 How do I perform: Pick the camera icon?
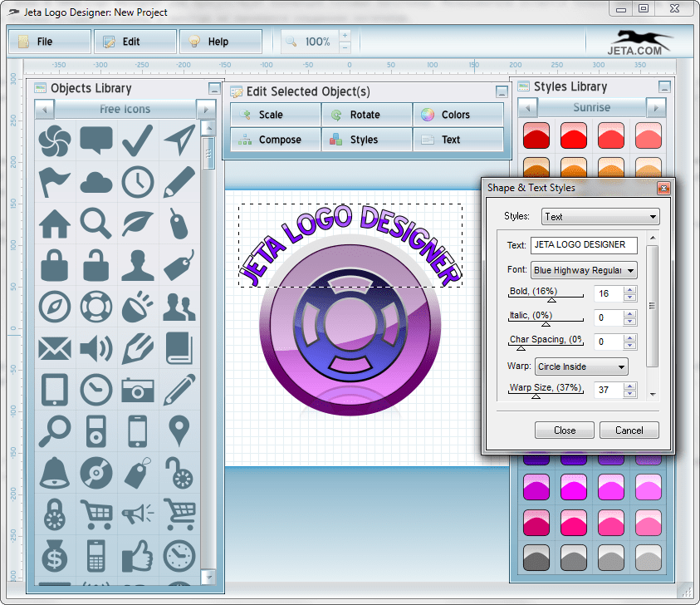click(x=138, y=390)
